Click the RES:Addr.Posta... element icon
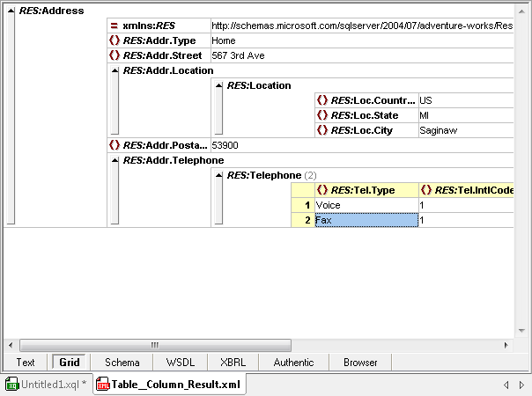The height and width of the screenshot is (396, 532). click(x=115, y=145)
